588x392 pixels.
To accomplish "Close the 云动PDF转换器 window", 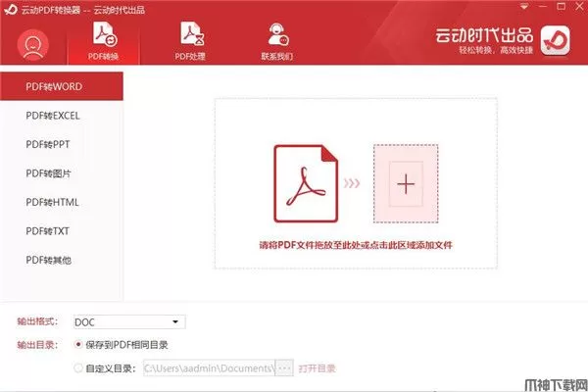I will 579,7.
